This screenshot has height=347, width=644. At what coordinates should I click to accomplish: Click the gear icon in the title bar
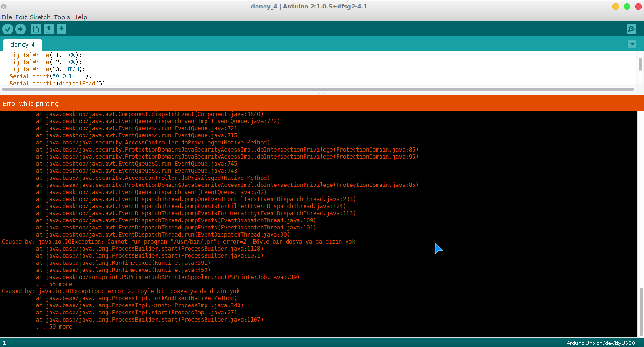click(4, 7)
